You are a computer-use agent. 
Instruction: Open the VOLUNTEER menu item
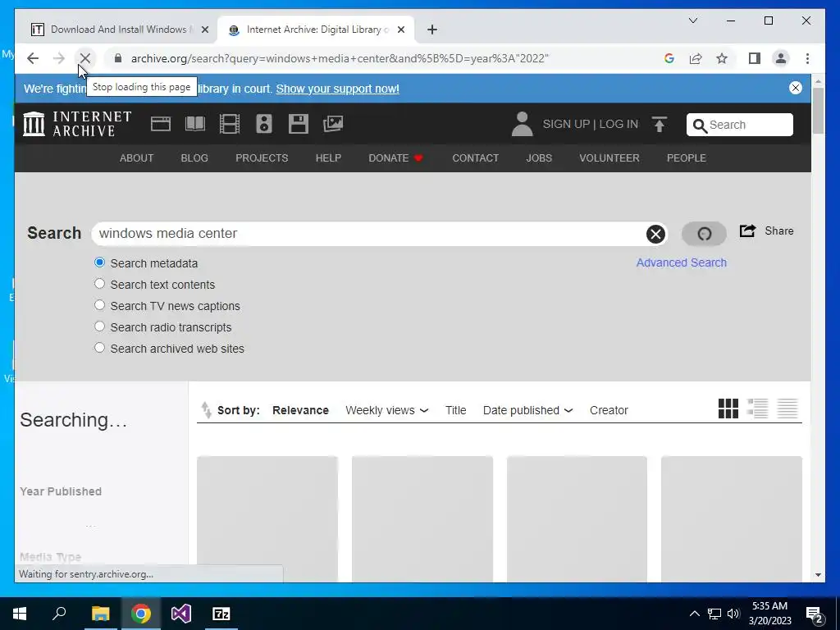609,158
